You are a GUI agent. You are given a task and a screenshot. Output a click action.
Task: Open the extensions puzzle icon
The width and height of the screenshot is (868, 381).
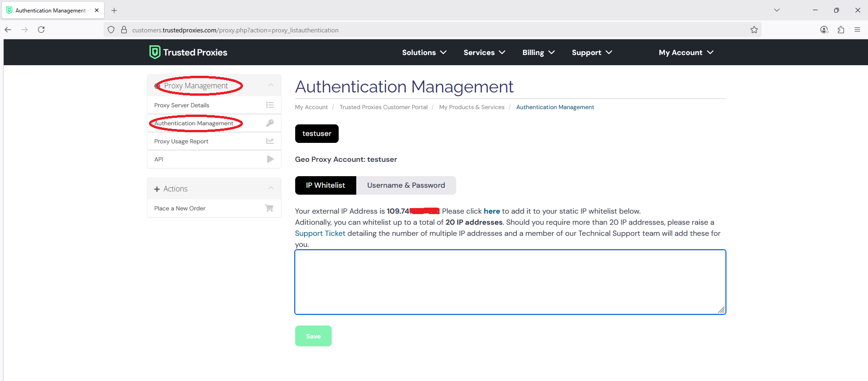(x=841, y=30)
